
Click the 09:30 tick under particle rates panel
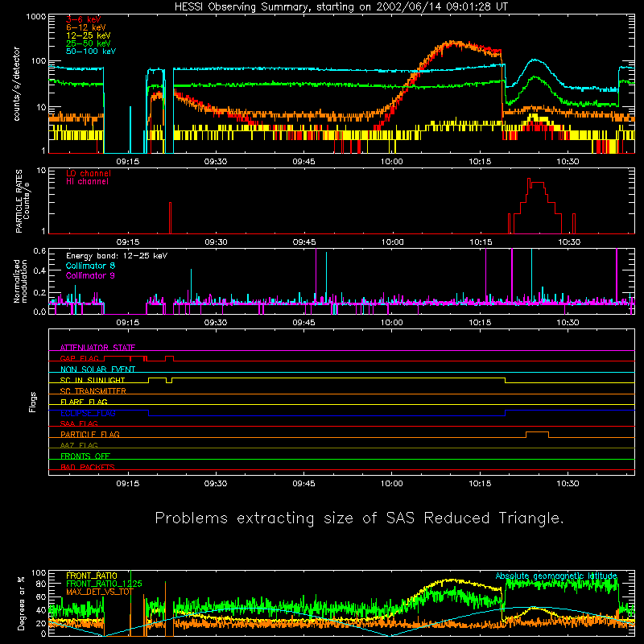point(216,242)
